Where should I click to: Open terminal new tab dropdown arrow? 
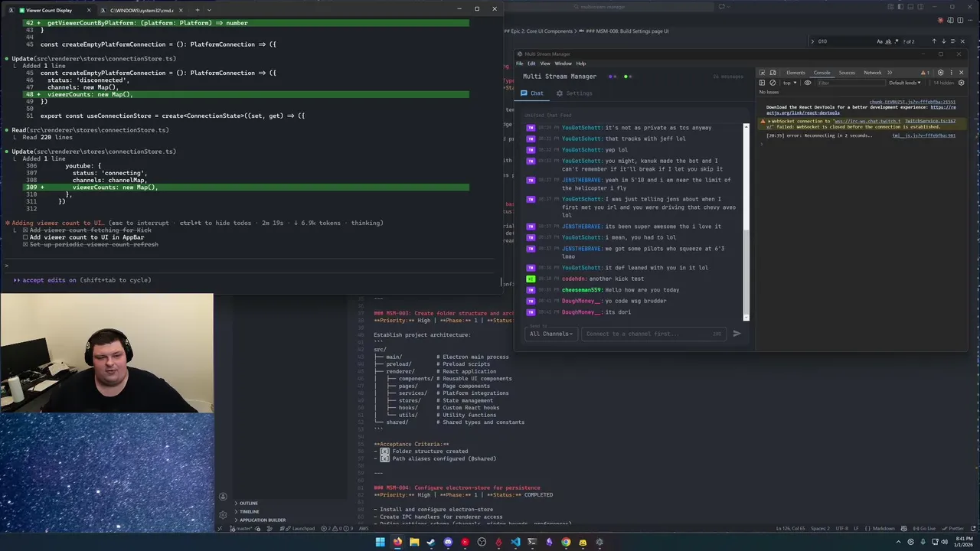coord(209,10)
